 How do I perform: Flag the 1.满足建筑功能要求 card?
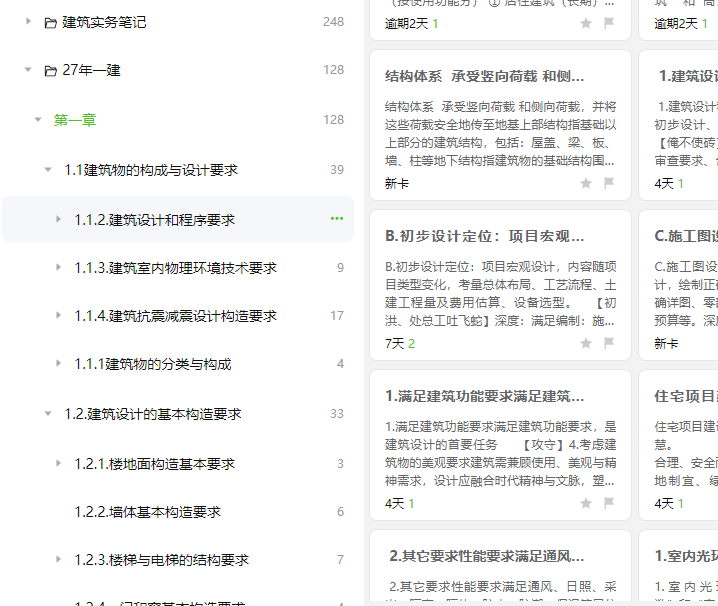click(609, 503)
